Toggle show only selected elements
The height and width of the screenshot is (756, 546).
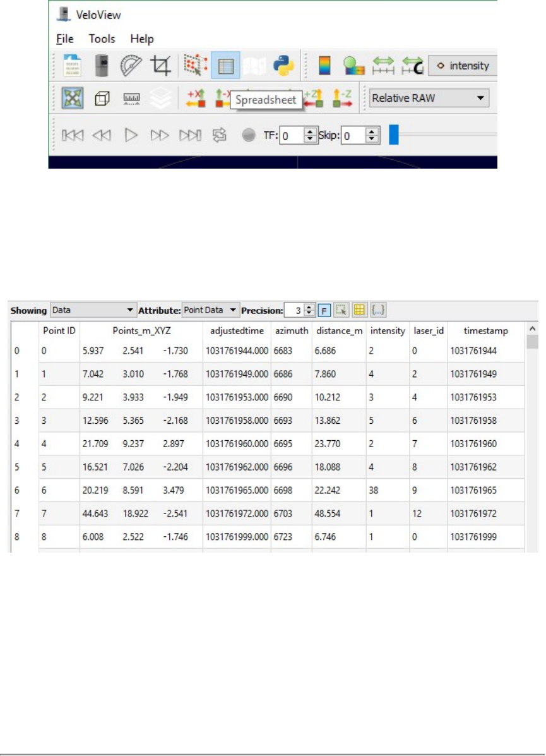pyautogui.click(x=341, y=310)
